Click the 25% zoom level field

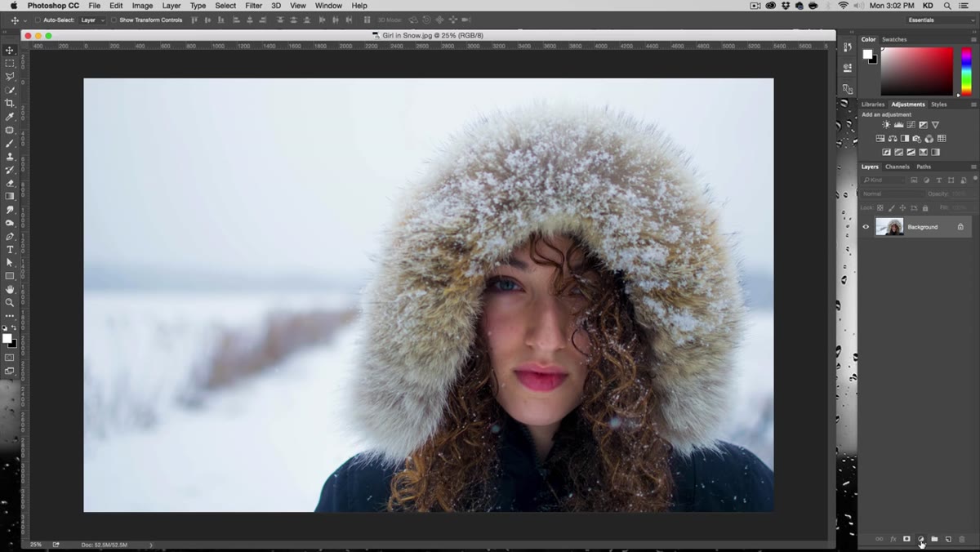[36, 545]
